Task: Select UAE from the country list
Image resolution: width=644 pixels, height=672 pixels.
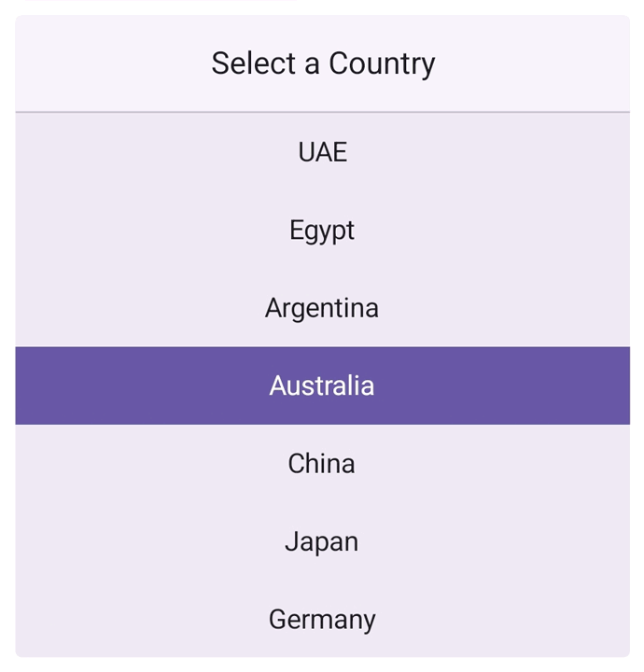Action: click(x=322, y=152)
